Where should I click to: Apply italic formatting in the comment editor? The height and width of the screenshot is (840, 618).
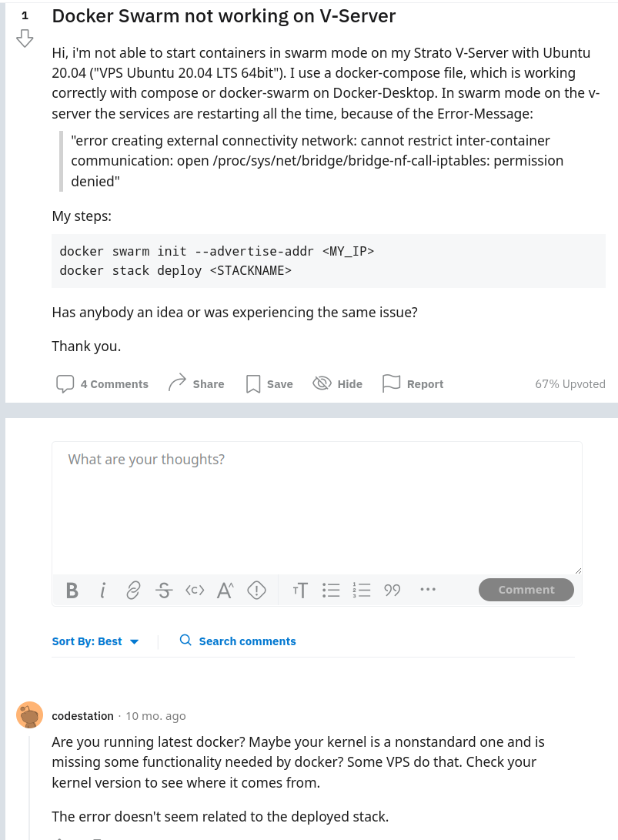coord(102,590)
